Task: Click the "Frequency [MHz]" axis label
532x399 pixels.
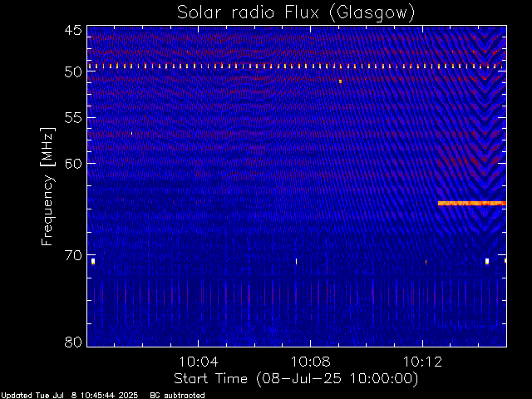Action: [47, 186]
